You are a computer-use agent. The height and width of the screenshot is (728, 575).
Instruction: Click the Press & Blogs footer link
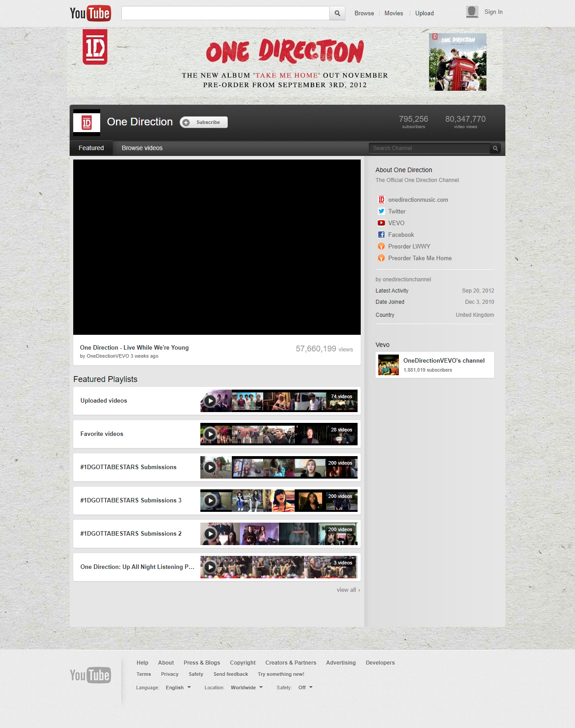202,663
